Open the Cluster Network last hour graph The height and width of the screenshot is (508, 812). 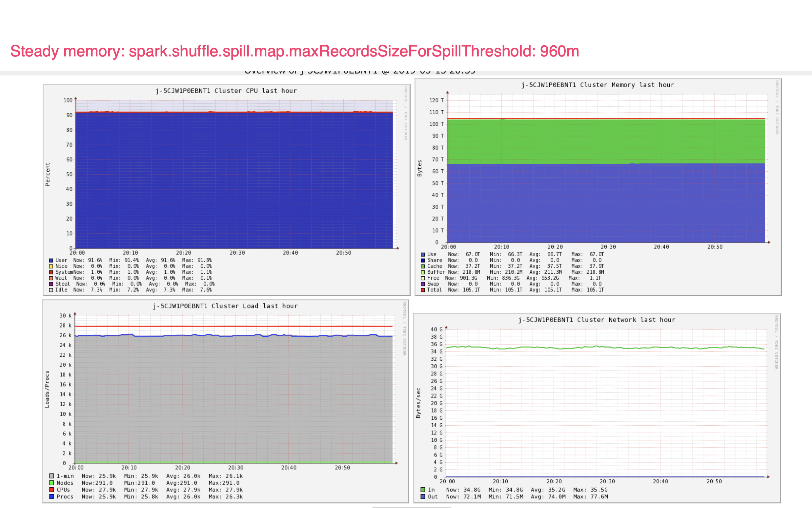(x=606, y=403)
